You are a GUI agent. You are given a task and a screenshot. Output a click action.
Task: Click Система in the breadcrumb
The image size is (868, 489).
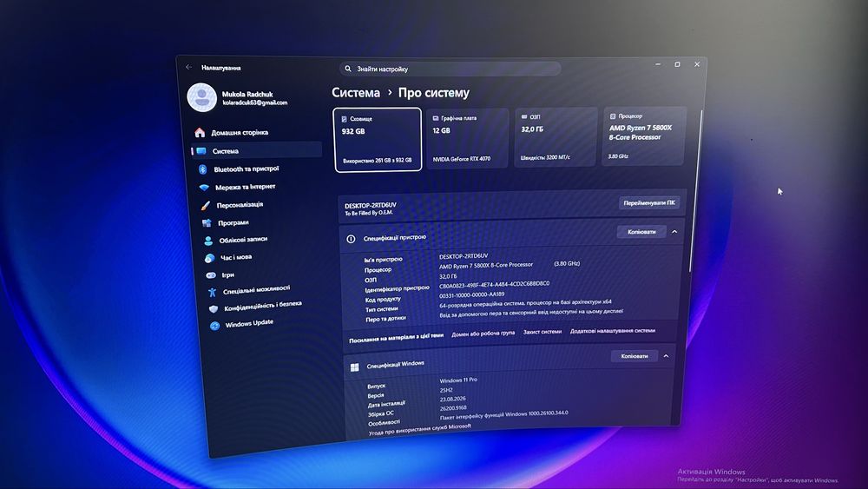356,93
